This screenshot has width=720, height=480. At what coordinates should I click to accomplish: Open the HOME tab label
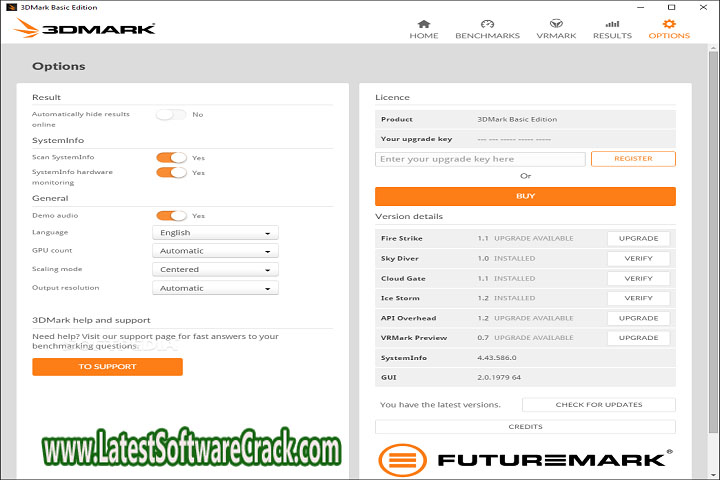click(424, 36)
